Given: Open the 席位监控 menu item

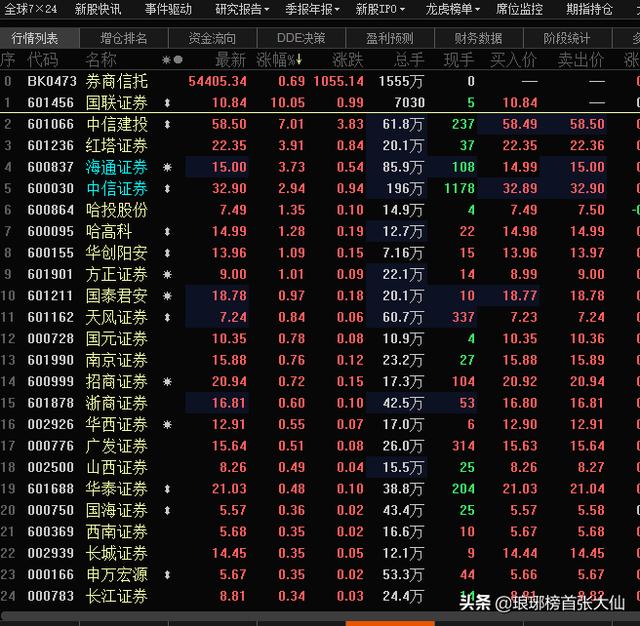Looking at the screenshot, I should point(519,9).
